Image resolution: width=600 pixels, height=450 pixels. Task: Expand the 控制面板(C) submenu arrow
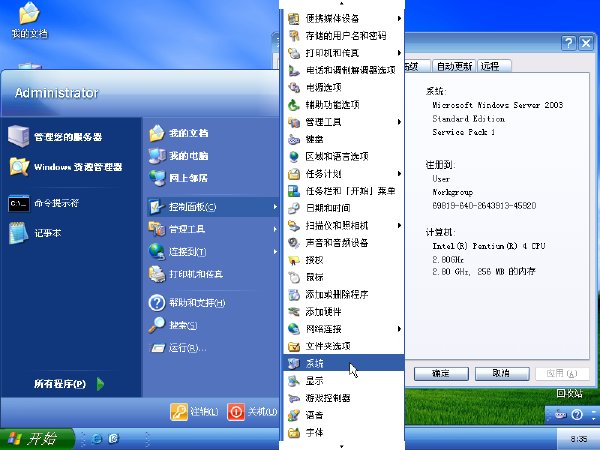[275, 207]
